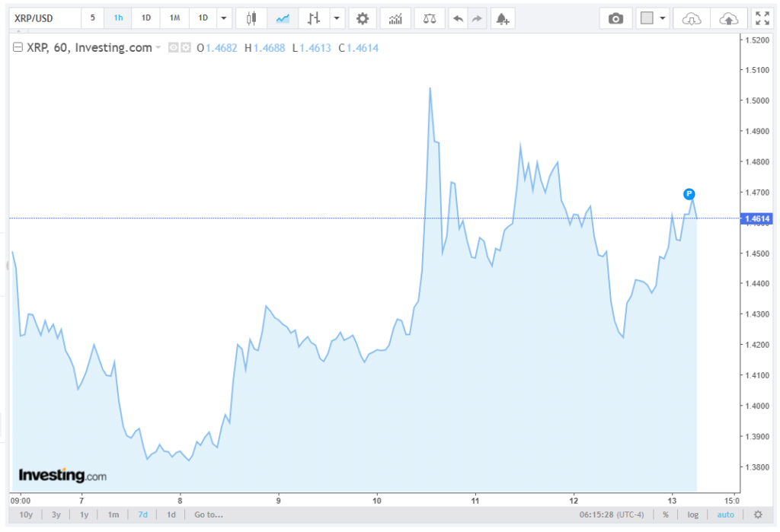Click the Go to... button
The width and height of the screenshot is (780, 532).
click(209, 514)
